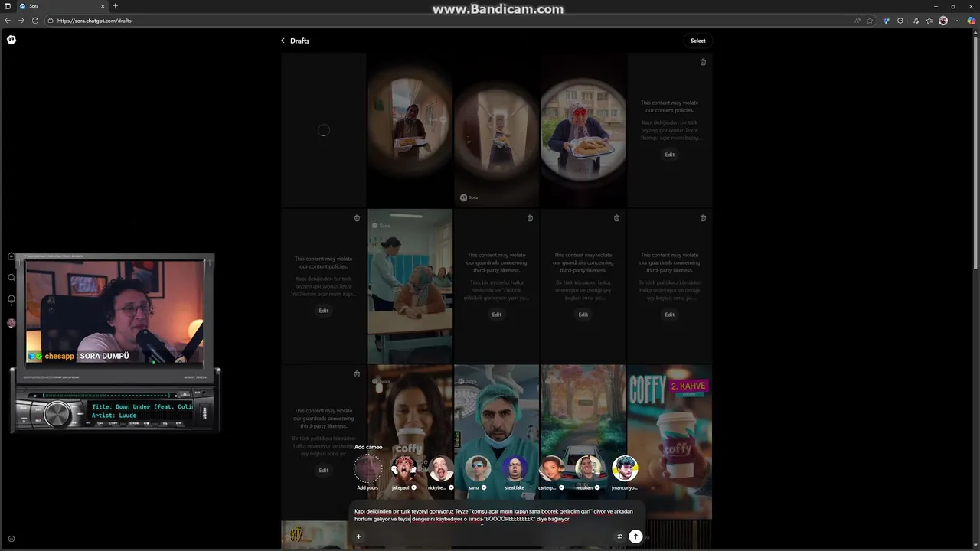
Task: Click the browser back arrow
Action: pos(8,21)
